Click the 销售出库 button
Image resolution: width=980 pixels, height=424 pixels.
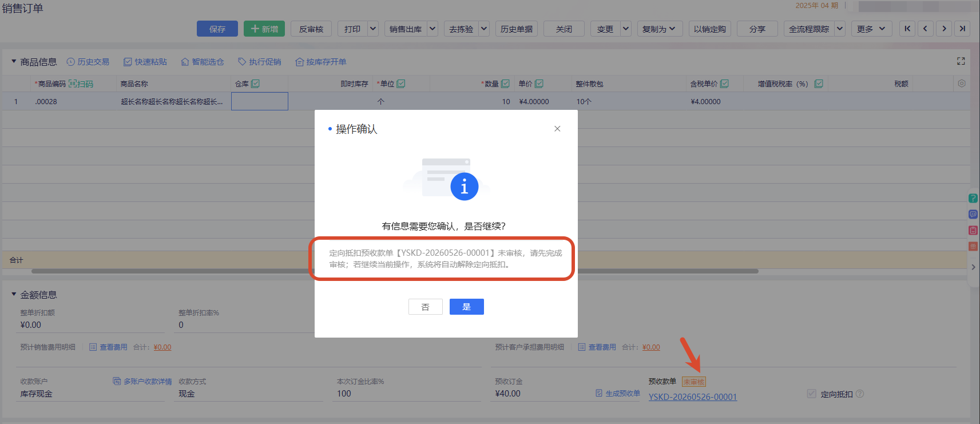point(406,29)
